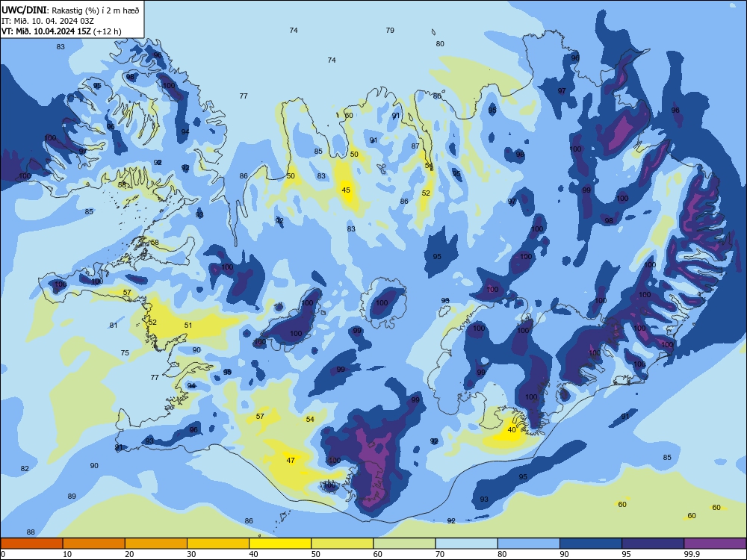747x560 pixels.
Task: Click the 50–60 pale yellow legend swatch
Action: pyautogui.click(x=342, y=544)
